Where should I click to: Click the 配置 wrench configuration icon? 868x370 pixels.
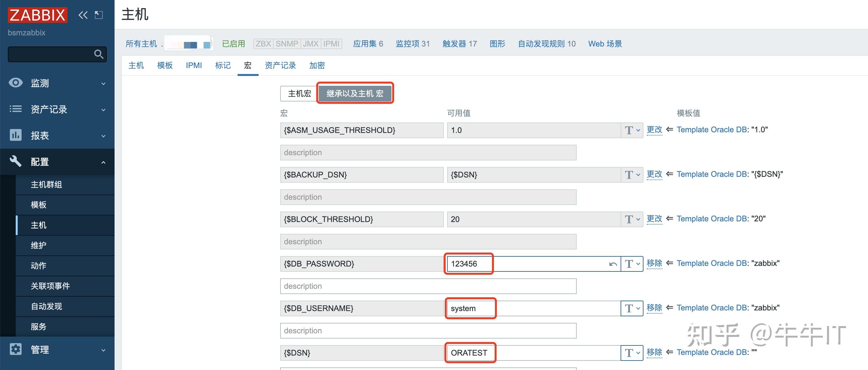point(15,161)
